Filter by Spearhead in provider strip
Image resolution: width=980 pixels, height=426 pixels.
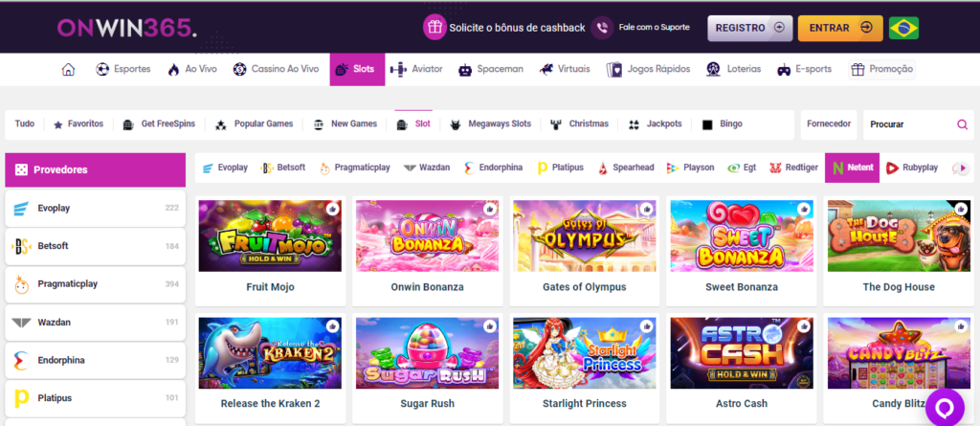(x=626, y=168)
